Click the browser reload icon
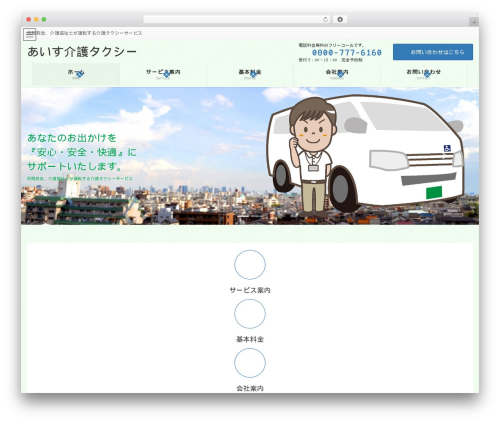The width and height of the screenshot is (500, 423). [325, 19]
